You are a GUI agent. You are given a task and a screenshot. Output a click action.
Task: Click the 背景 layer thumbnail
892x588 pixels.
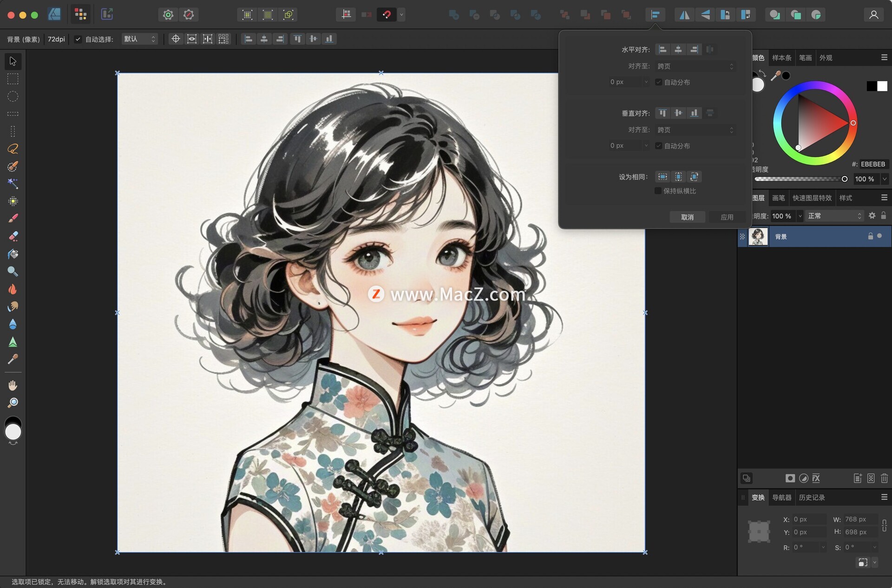point(758,236)
